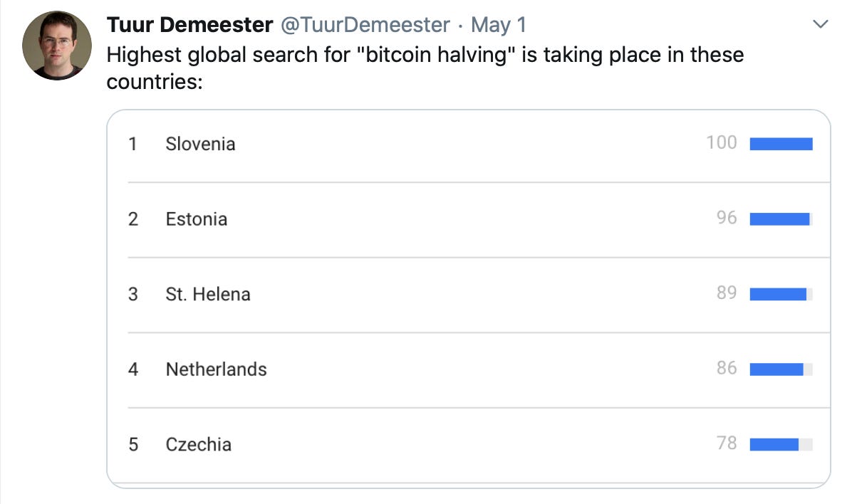
Task: Expand the tweet options chevron
Action: [x=821, y=25]
